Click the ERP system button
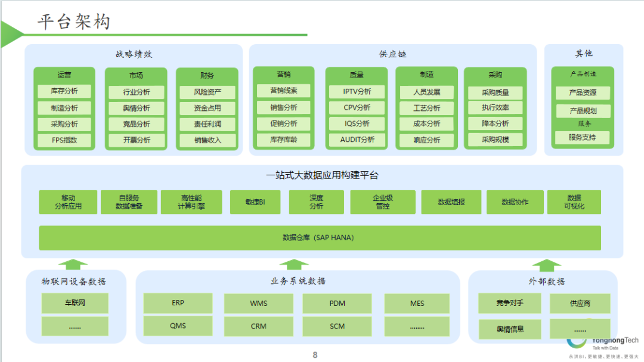The image size is (644, 362). coord(178,303)
